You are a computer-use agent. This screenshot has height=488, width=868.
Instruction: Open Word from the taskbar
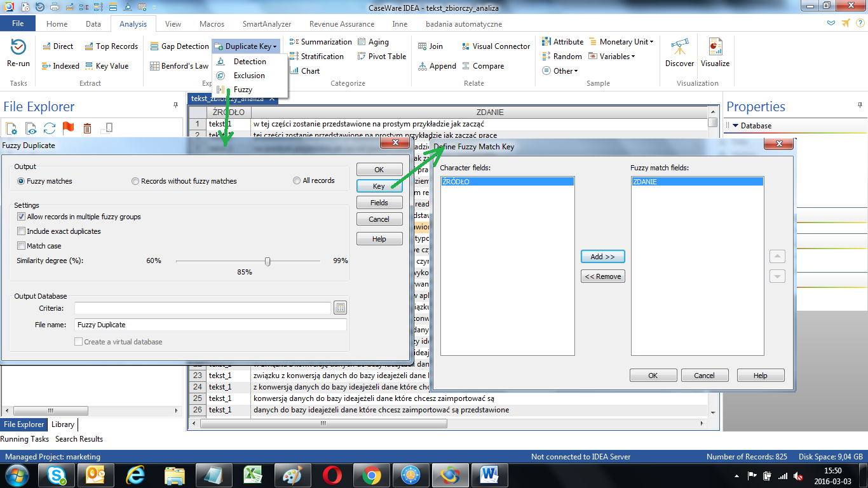(490, 475)
